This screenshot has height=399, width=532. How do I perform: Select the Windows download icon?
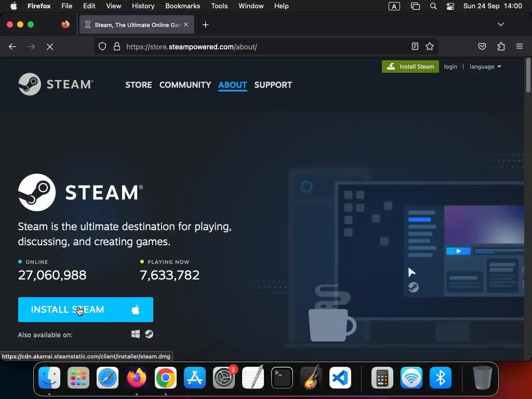136,334
